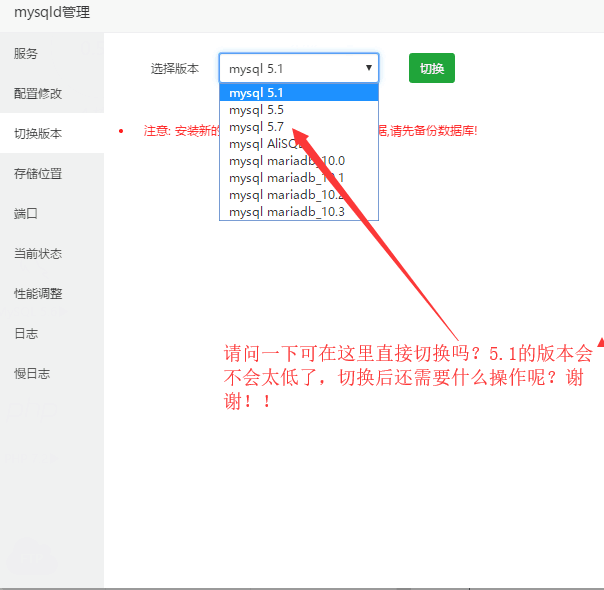Go to the 存储位置 sidebar tab
604x590 pixels.
tap(52, 173)
